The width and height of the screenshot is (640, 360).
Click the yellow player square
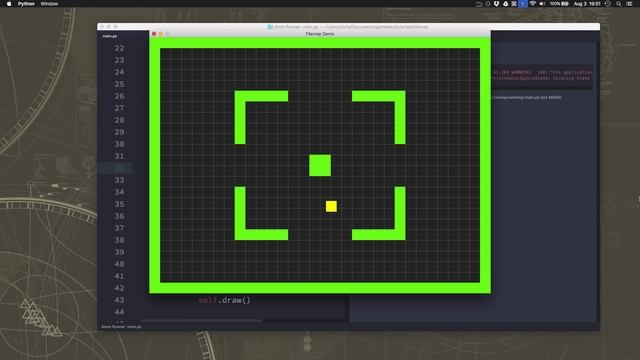[x=331, y=206]
